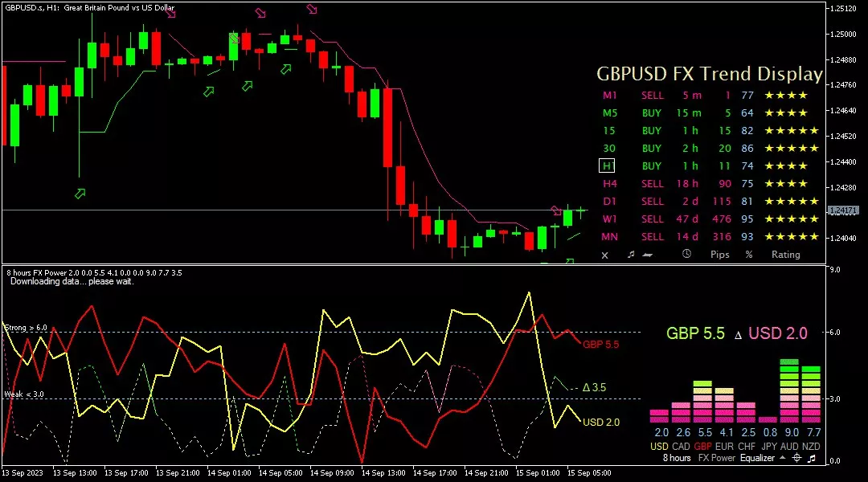Click the % column header

(749, 255)
